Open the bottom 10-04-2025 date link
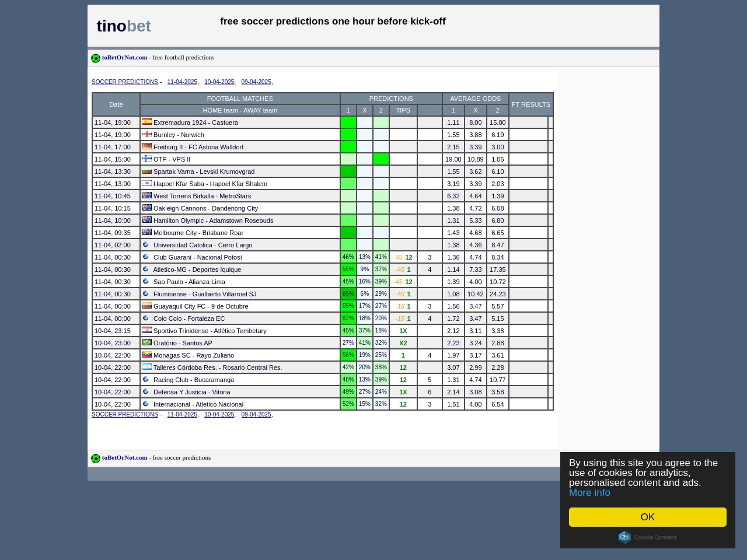The height and width of the screenshot is (560, 747). pos(219,415)
